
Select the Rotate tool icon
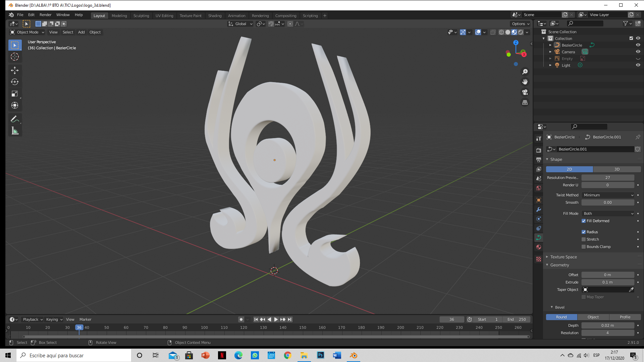pyautogui.click(x=15, y=82)
